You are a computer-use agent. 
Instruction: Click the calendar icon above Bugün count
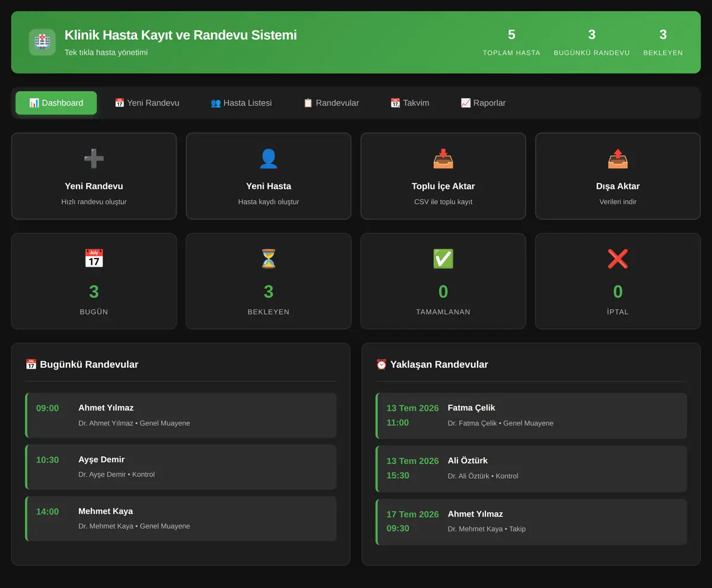point(94,259)
